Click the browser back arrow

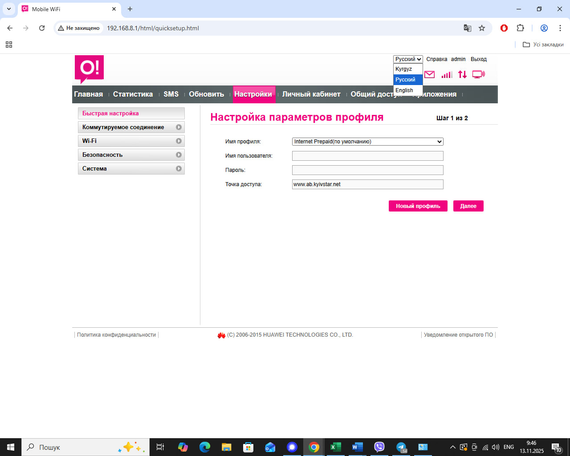[10, 28]
